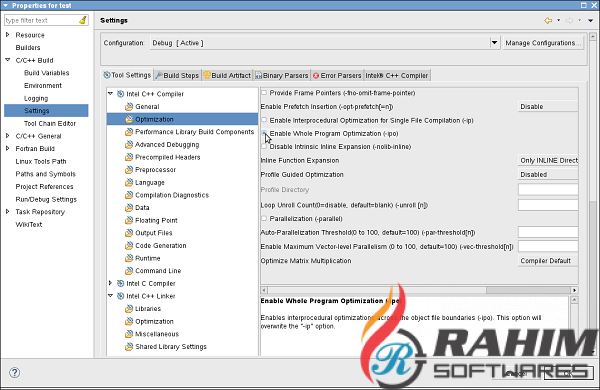
Task: Click the Language option icon
Action: point(129,182)
